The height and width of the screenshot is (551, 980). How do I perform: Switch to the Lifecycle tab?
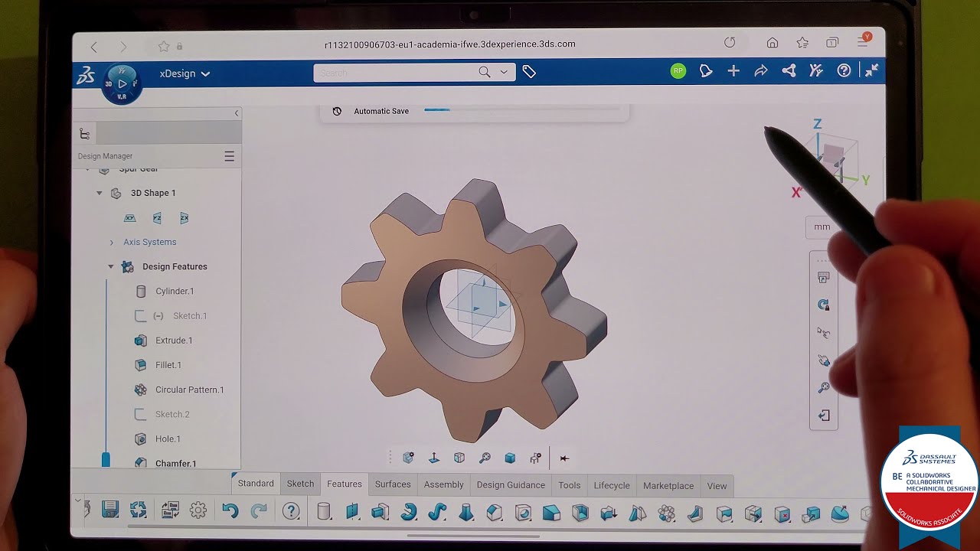click(x=612, y=485)
